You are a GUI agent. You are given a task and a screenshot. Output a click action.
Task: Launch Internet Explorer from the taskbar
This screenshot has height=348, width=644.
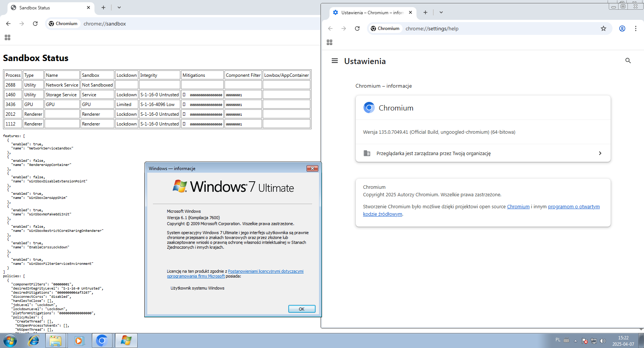34,341
